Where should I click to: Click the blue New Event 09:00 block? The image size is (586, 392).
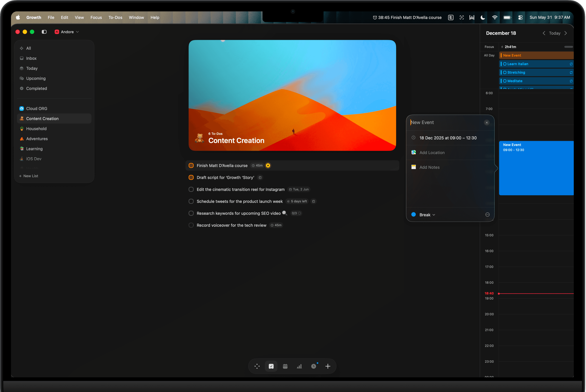point(536,168)
